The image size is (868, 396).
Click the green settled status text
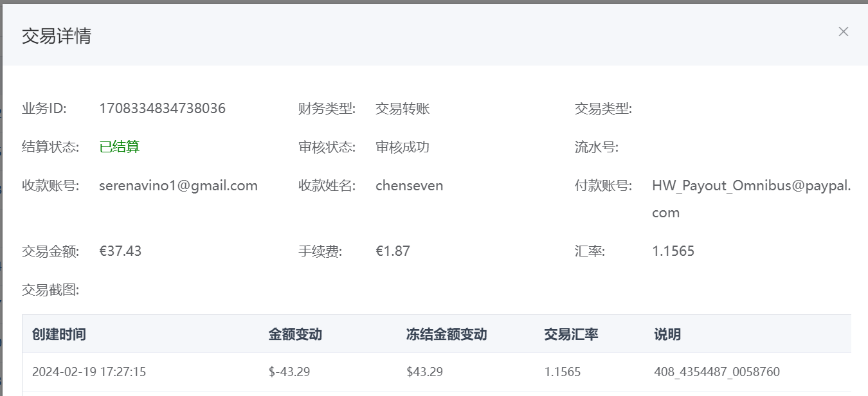click(x=120, y=147)
